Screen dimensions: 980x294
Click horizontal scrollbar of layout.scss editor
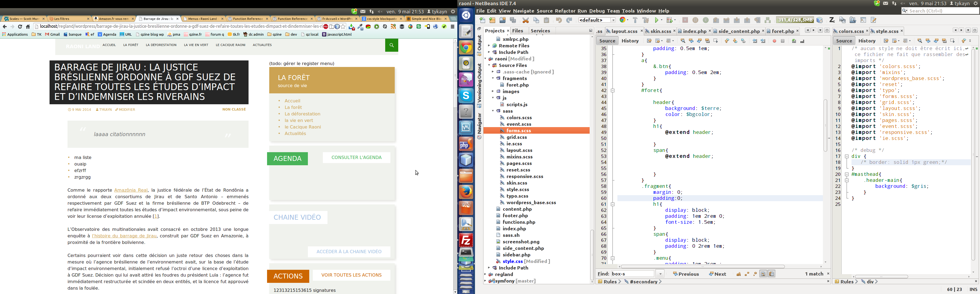702,267
